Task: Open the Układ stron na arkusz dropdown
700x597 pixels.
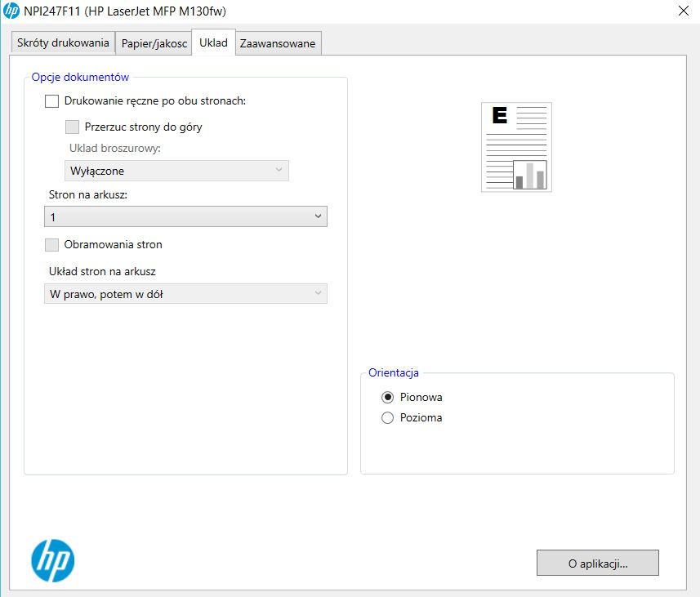Action: [x=185, y=294]
